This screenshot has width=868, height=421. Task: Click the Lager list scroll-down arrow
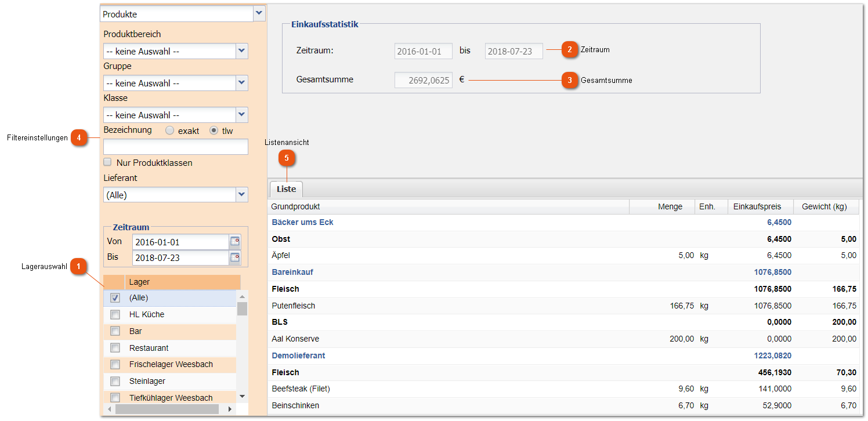click(x=242, y=396)
